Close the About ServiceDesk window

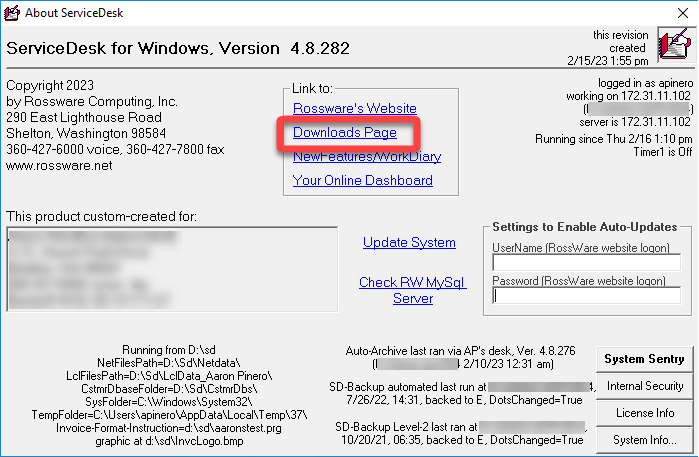pyautogui.click(x=676, y=12)
